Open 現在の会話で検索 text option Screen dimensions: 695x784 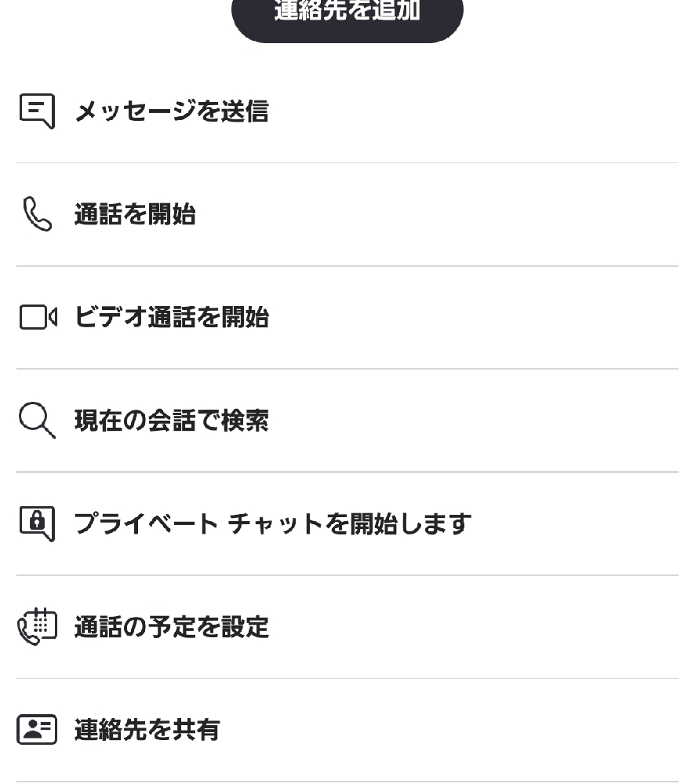(171, 421)
